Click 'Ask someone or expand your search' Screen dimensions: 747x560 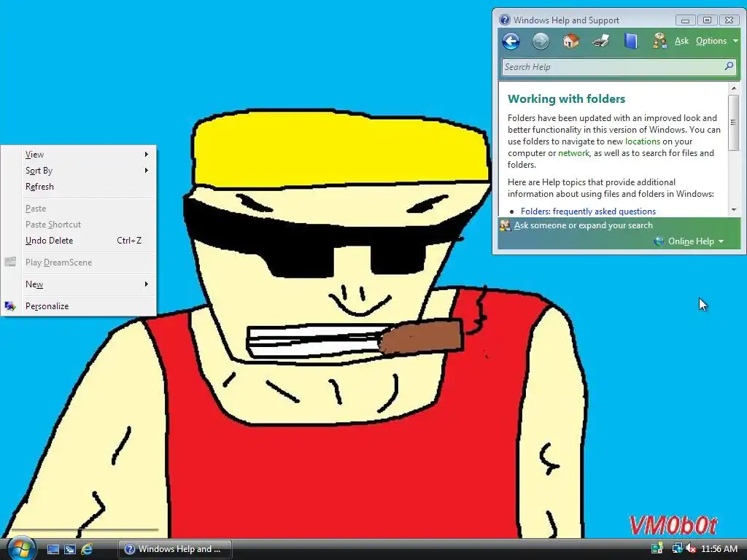point(583,225)
